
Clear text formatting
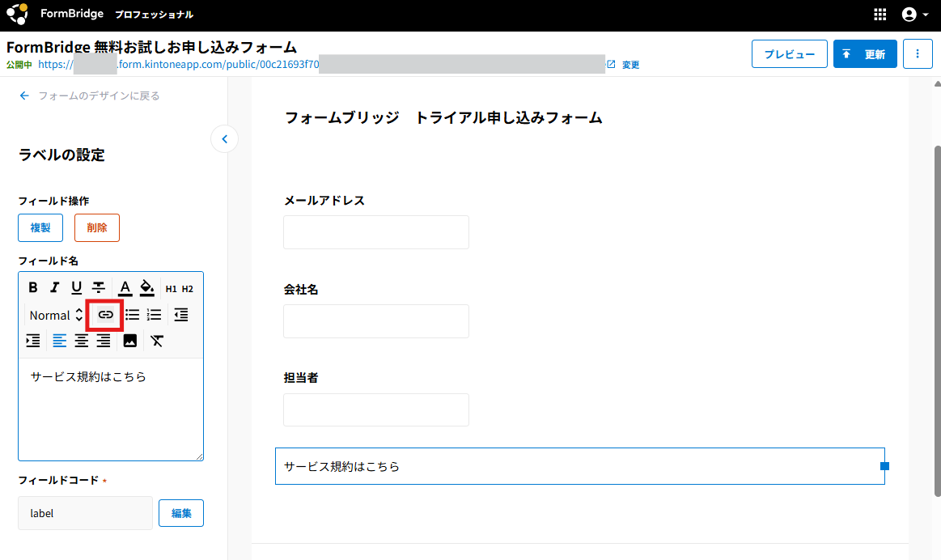coord(157,341)
